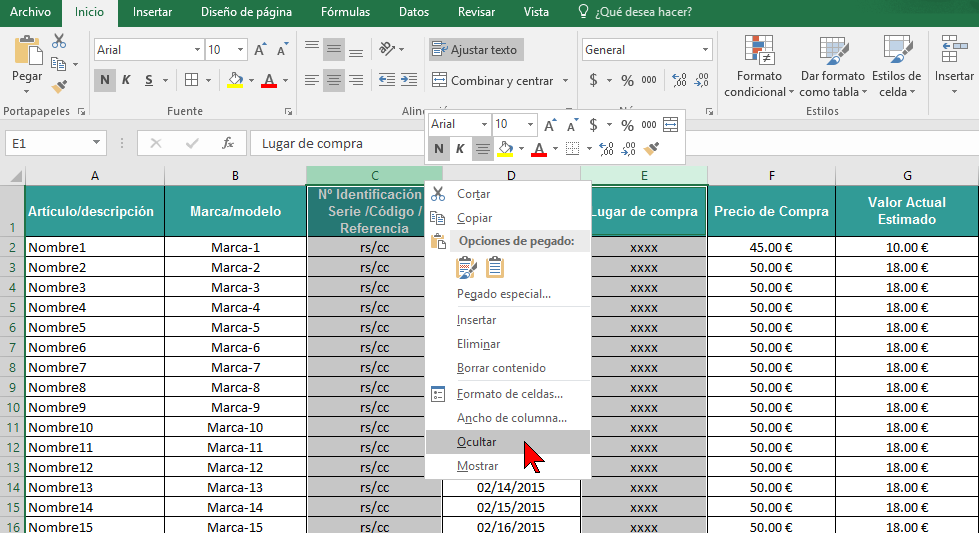Click the Insertar cells icon in ribbon
Viewport: 979px width, 533px height.
(954, 49)
